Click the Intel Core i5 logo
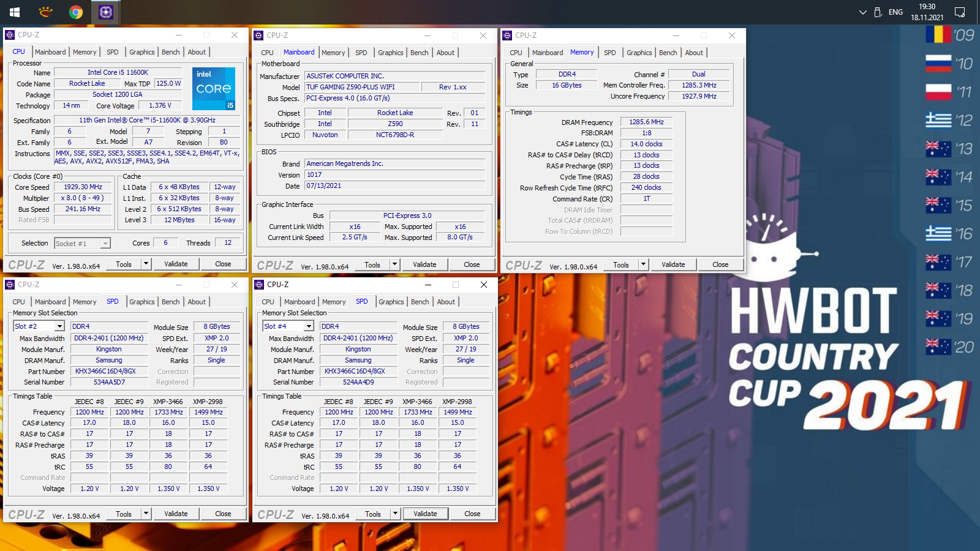 214,89
